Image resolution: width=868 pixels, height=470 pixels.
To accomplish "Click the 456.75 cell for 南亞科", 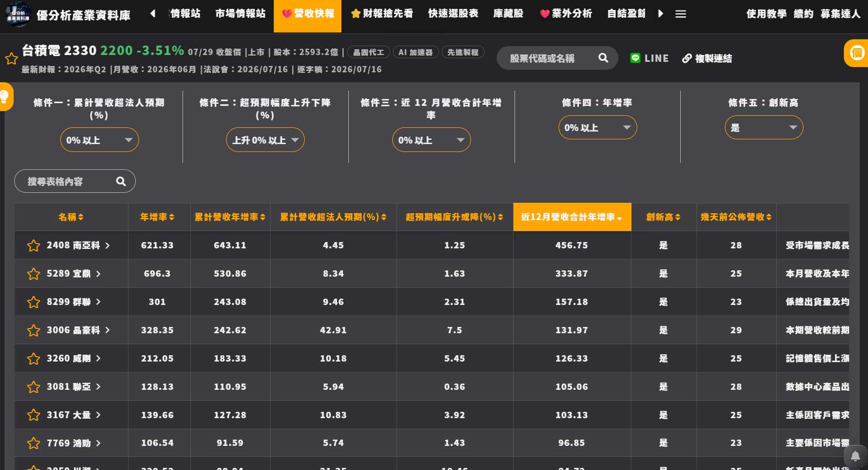I will pyautogui.click(x=572, y=245).
